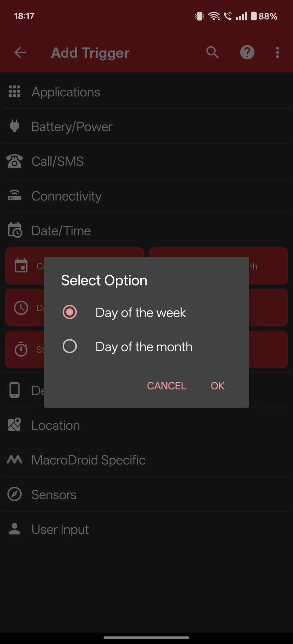Select the Connectivity router icon

pos(14,195)
